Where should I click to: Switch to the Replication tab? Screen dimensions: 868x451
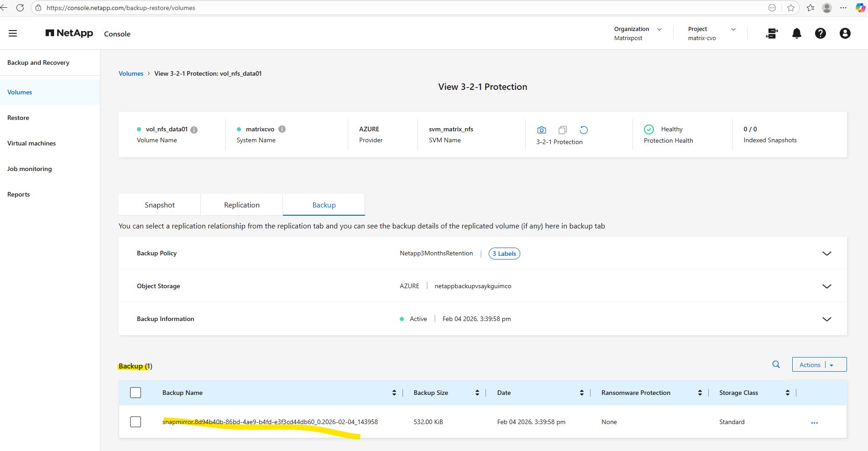[241, 205]
